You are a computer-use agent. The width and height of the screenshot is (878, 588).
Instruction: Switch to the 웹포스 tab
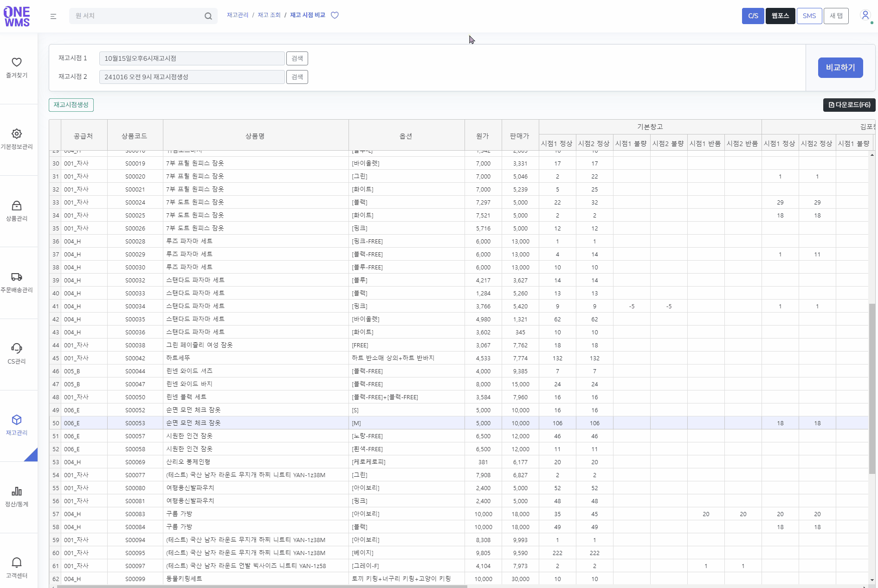click(x=780, y=16)
